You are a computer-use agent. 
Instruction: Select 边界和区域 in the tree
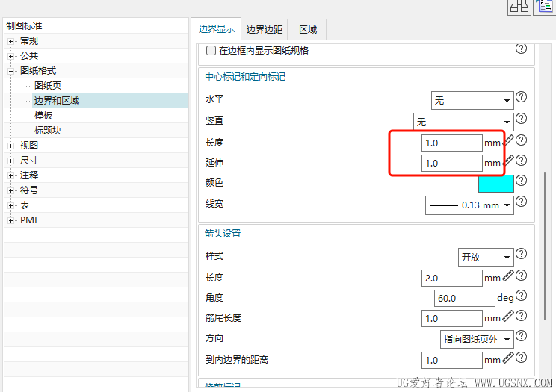57,101
